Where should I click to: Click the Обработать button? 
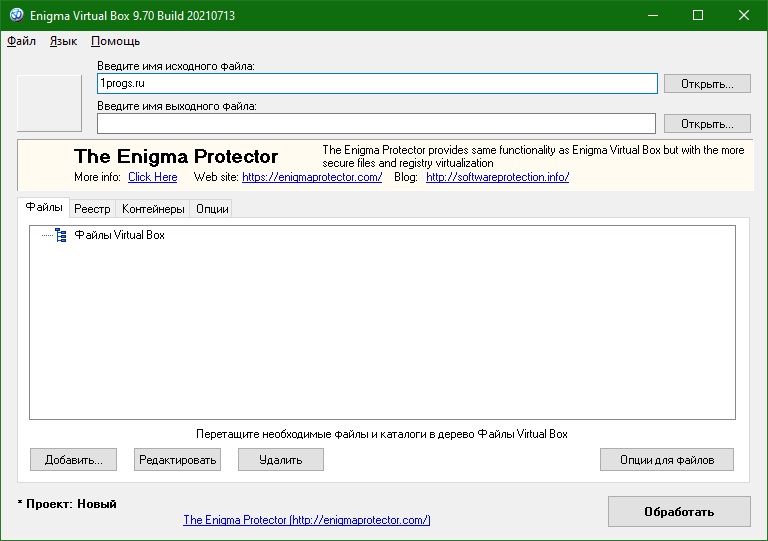pos(679,512)
